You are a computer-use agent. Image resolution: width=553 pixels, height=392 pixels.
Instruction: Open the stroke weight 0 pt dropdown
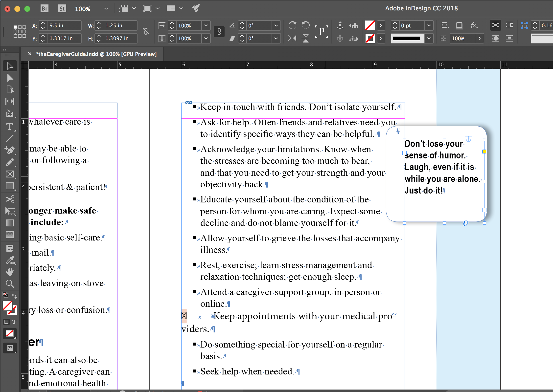429,25
